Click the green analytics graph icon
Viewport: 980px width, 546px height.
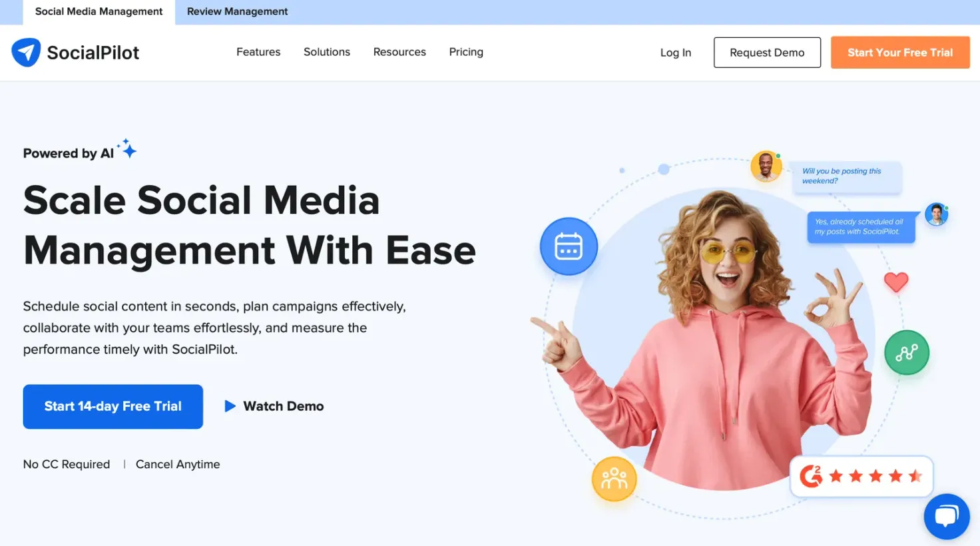(906, 352)
